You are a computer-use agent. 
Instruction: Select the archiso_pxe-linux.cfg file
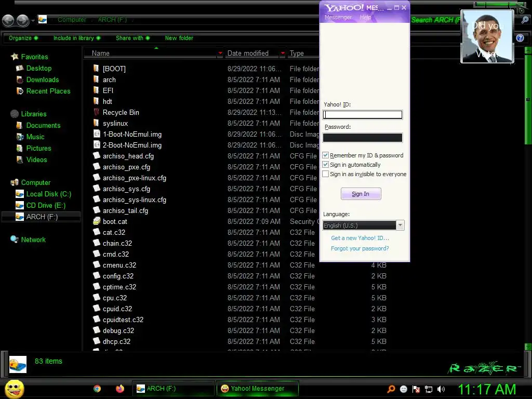point(135,178)
